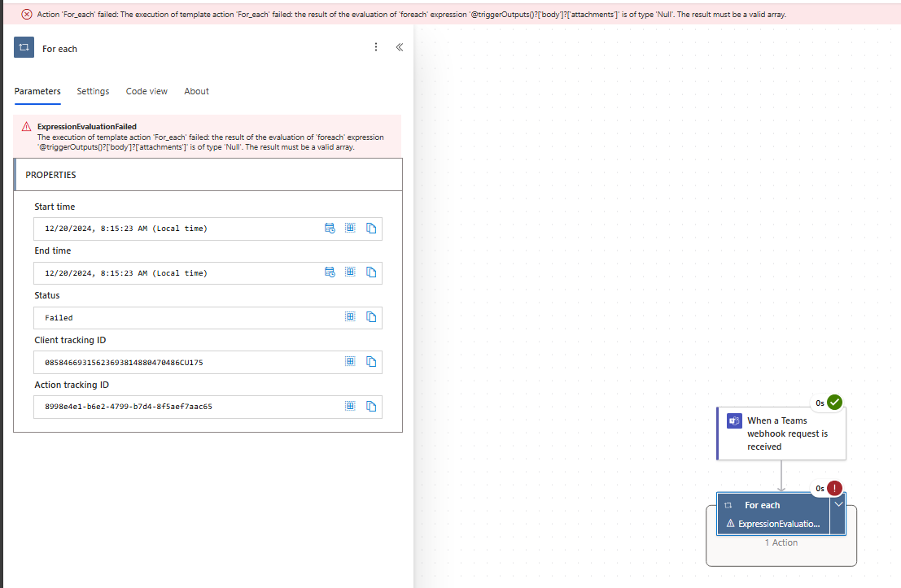Click the PROPERTIES section header
The width and height of the screenshot is (901, 588).
tap(208, 175)
